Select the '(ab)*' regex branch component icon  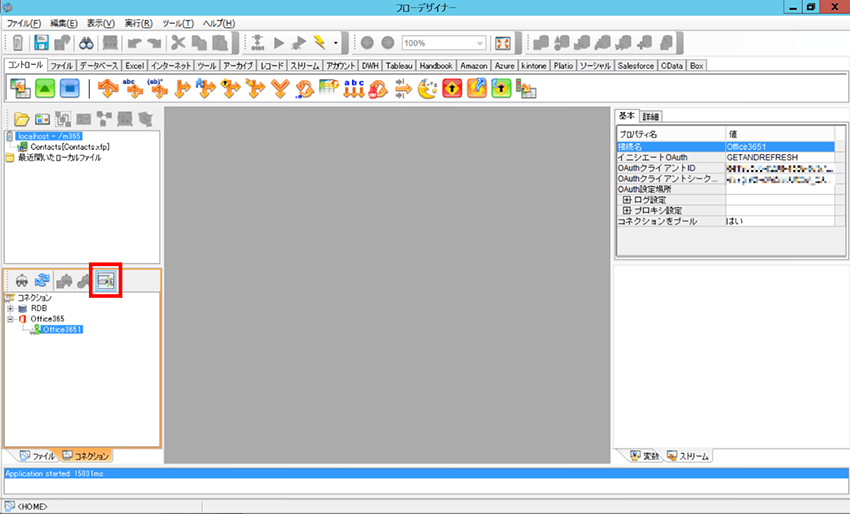157,88
